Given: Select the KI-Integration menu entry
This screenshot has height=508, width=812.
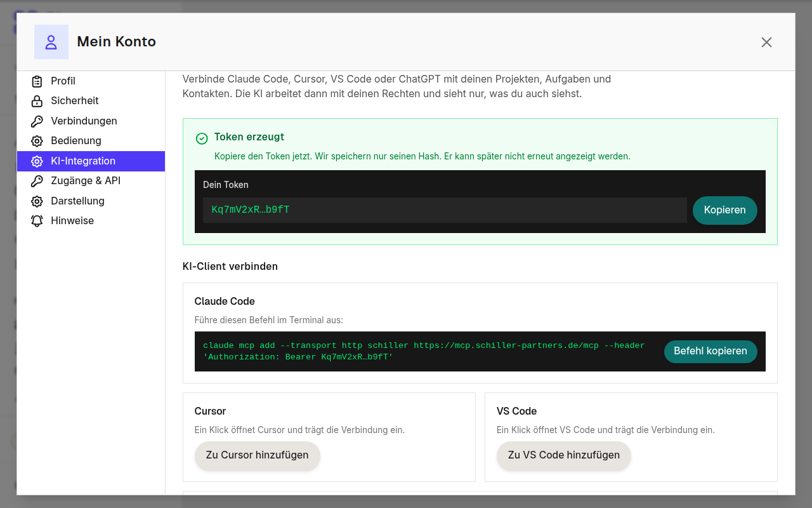Looking at the screenshot, I should point(91,161).
